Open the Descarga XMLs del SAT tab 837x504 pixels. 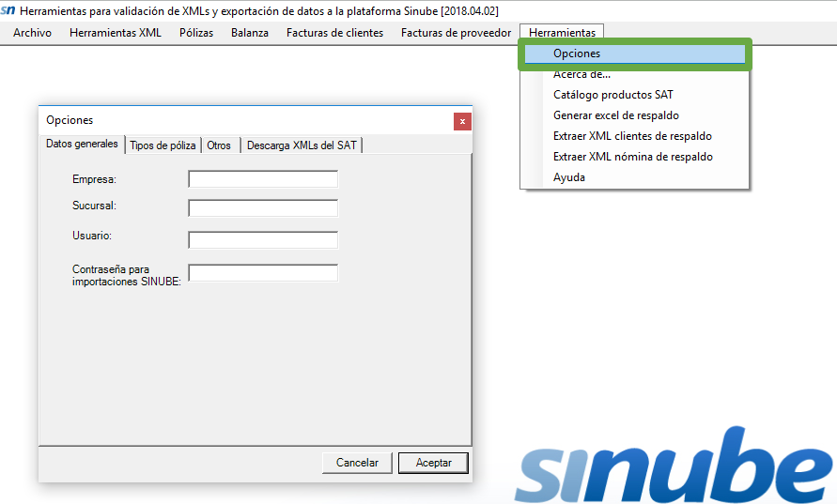pos(301,145)
